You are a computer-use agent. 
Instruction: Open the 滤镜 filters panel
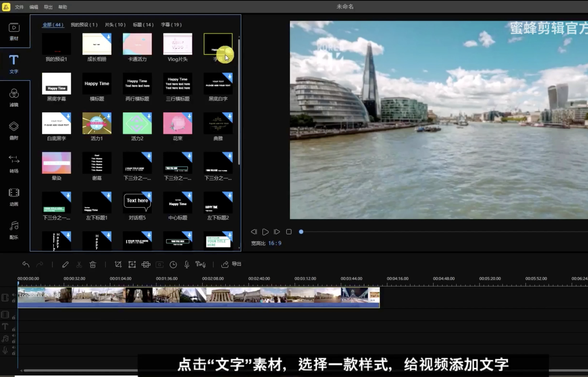(x=14, y=98)
